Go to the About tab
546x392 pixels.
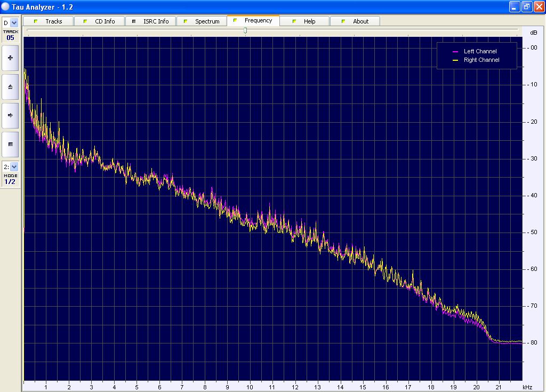360,21
